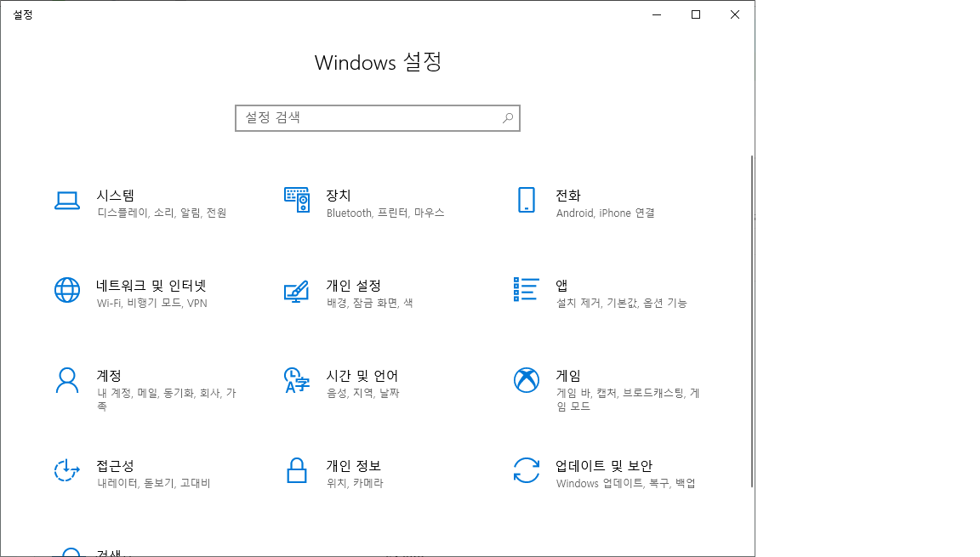Open the 업데이트 및 보안 refresh icon
The width and height of the screenshot is (980, 557).
pos(527,470)
